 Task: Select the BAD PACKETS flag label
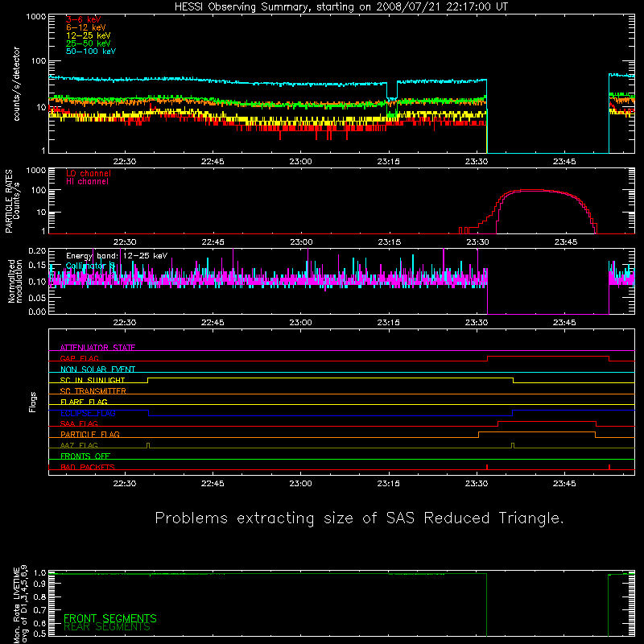(x=88, y=467)
